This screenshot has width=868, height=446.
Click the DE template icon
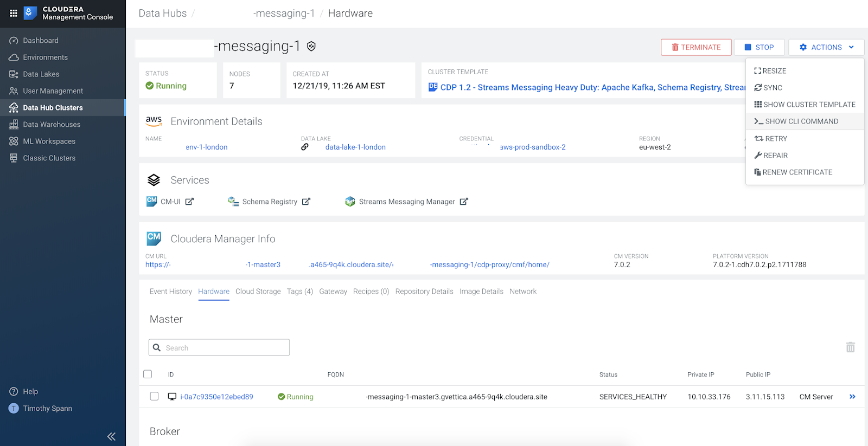(x=433, y=87)
